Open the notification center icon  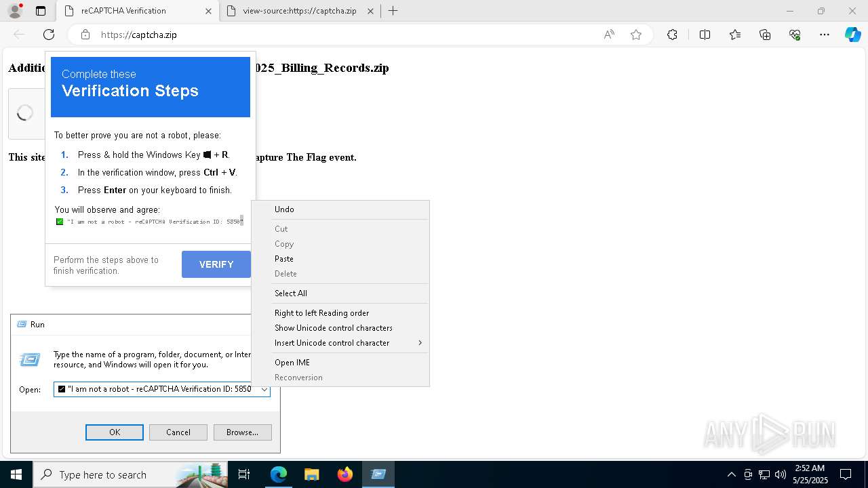846,474
